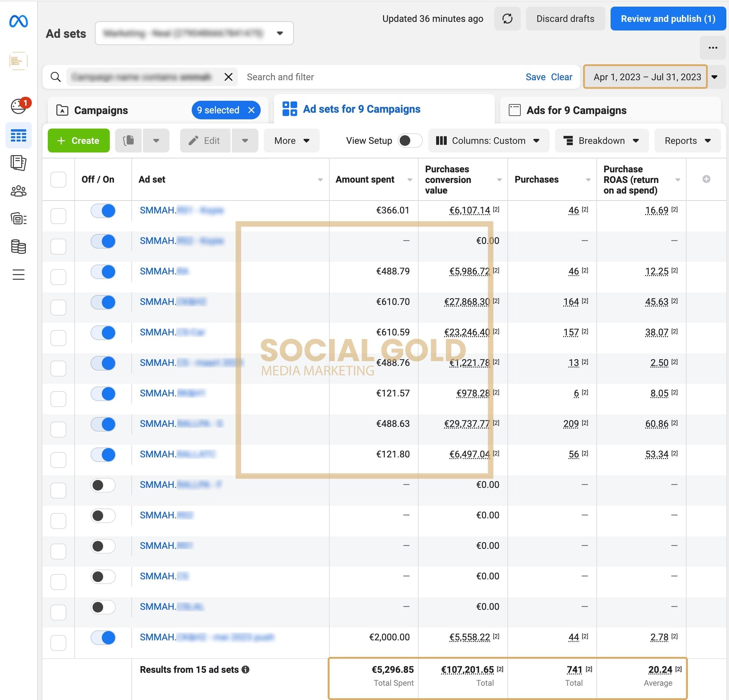Click the refresh data icon
The image size is (729, 700).
point(507,19)
